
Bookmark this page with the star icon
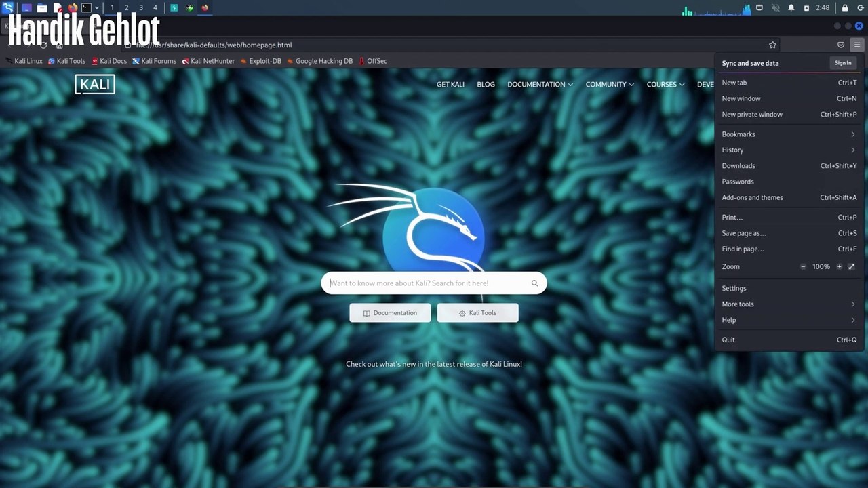pyautogui.click(x=772, y=45)
